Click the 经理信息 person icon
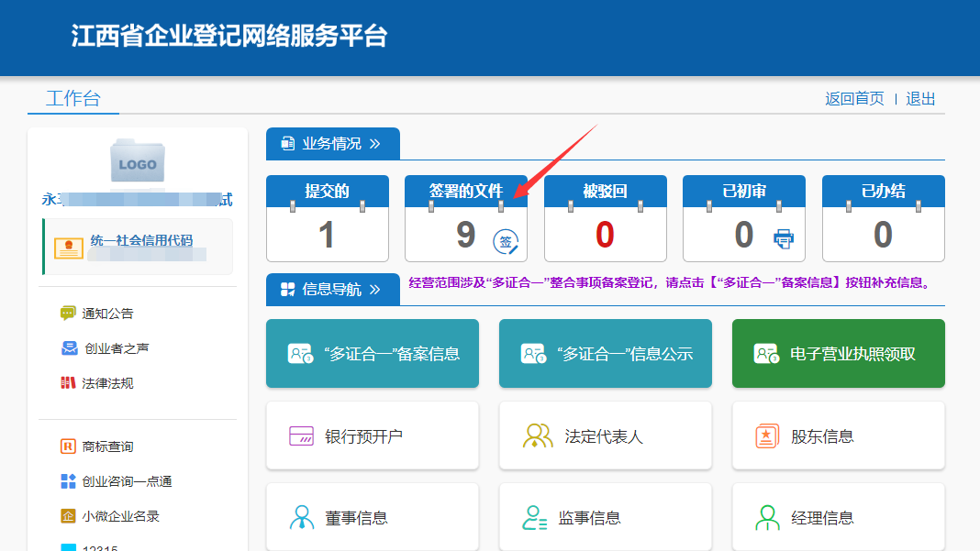 click(x=767, y=517)
